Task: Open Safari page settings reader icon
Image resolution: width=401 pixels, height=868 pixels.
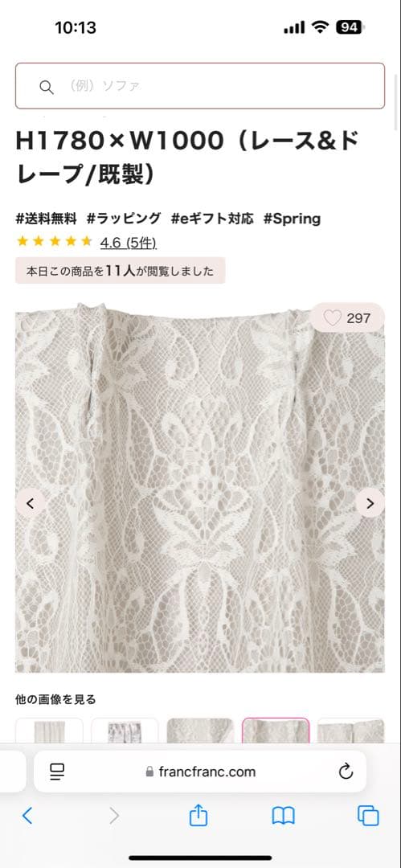Action: pyautogui.click(x=57, y=771)
